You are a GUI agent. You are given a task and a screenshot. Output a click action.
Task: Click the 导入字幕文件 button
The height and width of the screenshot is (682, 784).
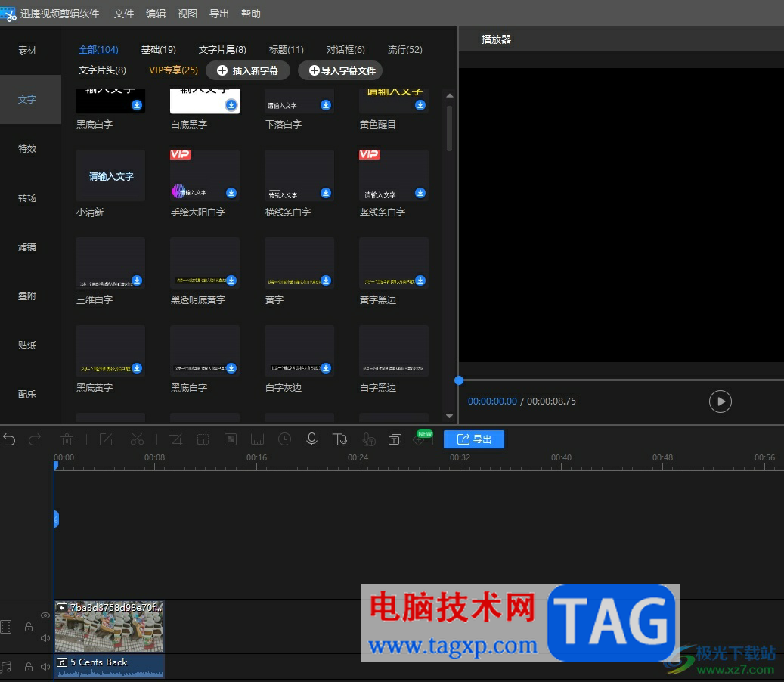[340, 70]
